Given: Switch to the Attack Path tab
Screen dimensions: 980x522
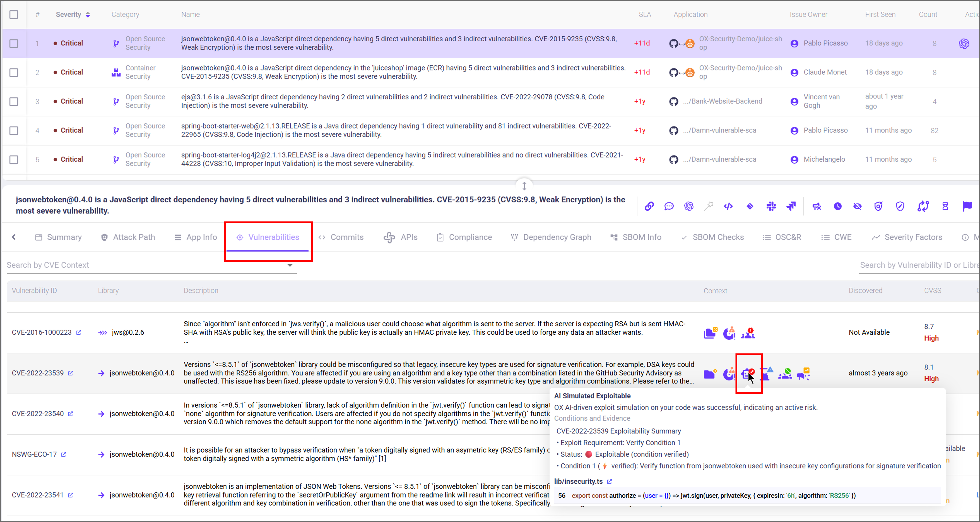Looking at the screenshot, I should point(128,237).
